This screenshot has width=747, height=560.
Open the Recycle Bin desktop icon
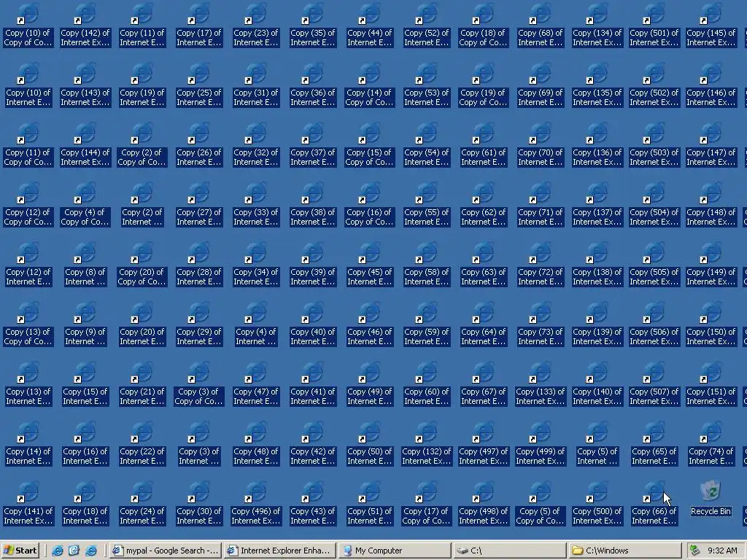[711, 498]
